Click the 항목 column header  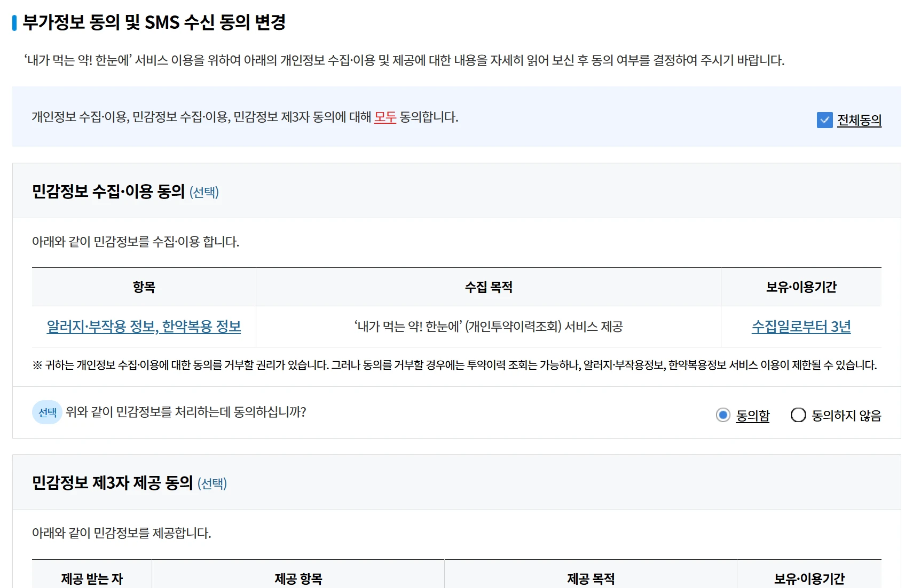pos(144,287)
